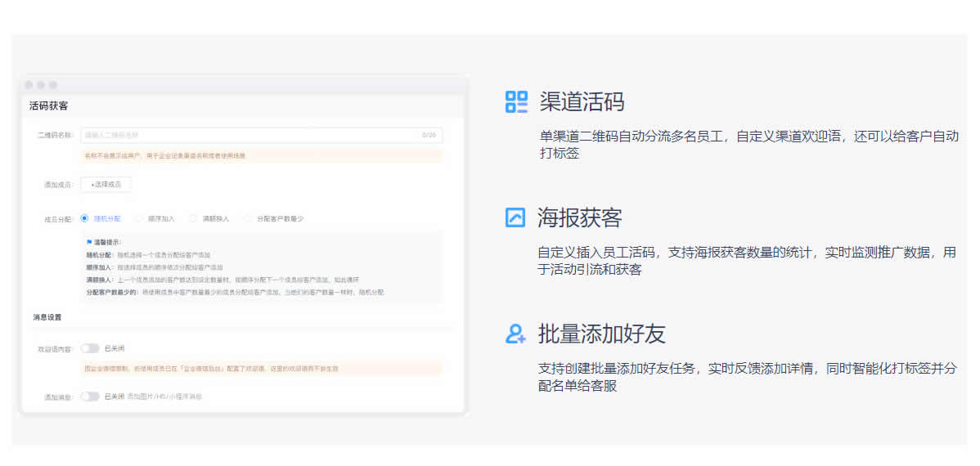Click the blue flag icon beside 温馨提示
This screenshot has height=466, width=980.
(x=89, y=242)
